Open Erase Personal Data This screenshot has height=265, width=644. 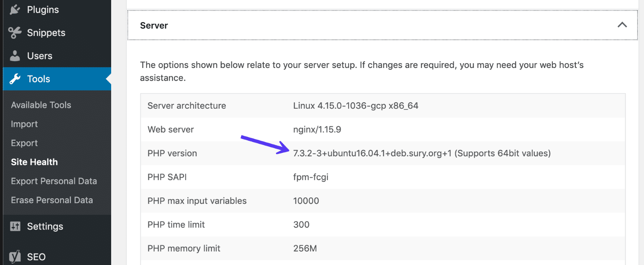52,200
